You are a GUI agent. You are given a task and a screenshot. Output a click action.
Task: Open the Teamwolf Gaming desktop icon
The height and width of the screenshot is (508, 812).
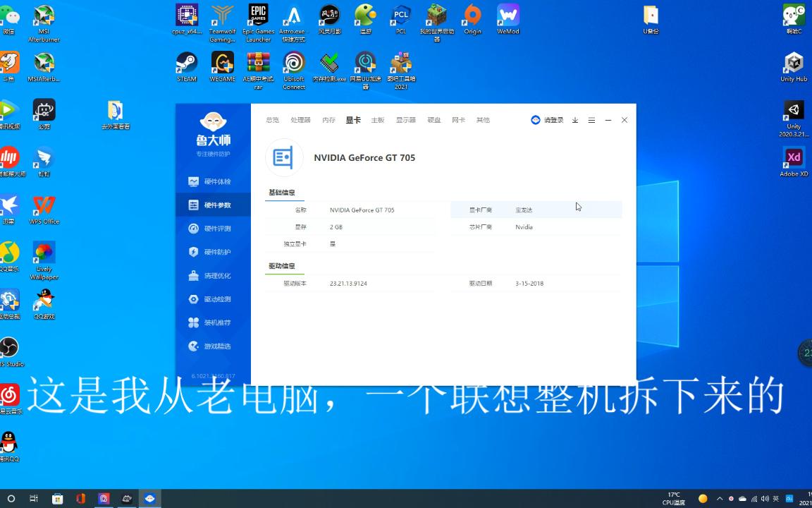coord(223,23)
